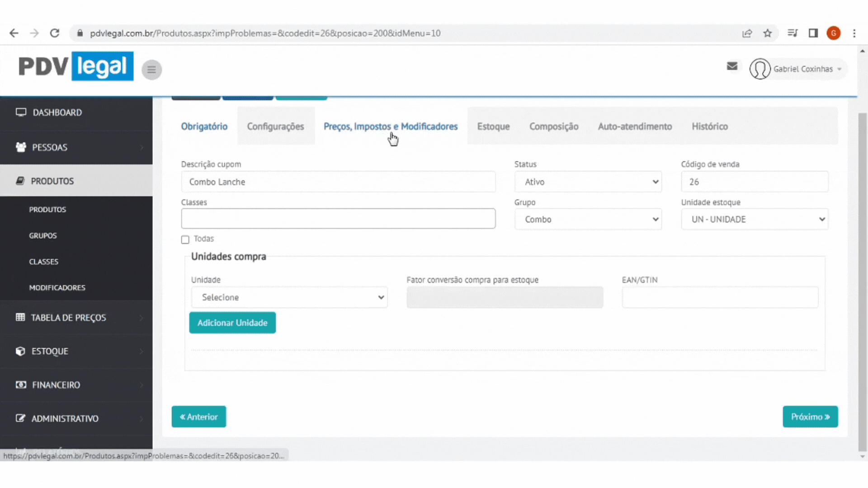This screenshot has width=868, height=488.
Task: Click the Próximo button
Action: pyautogui.click(x=810, y=417)
